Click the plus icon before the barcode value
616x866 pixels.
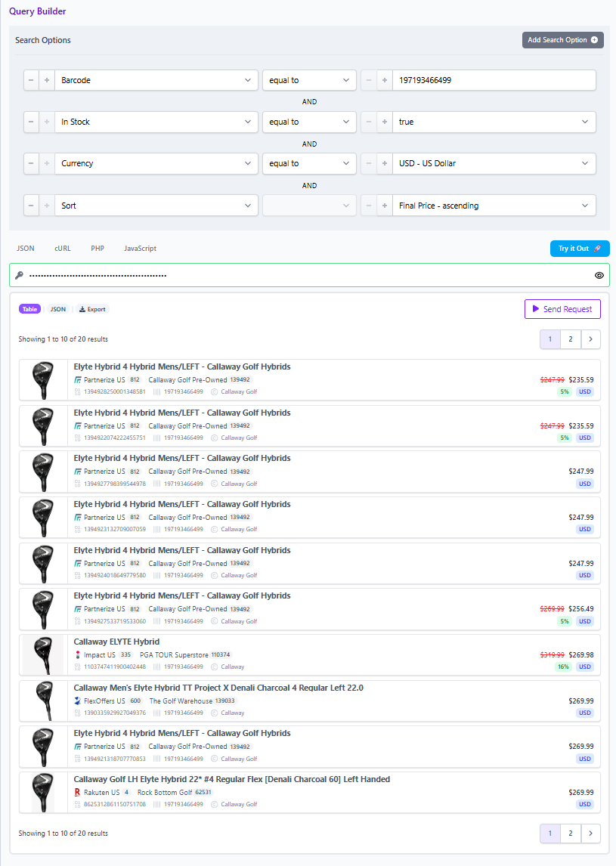[385, 80]
